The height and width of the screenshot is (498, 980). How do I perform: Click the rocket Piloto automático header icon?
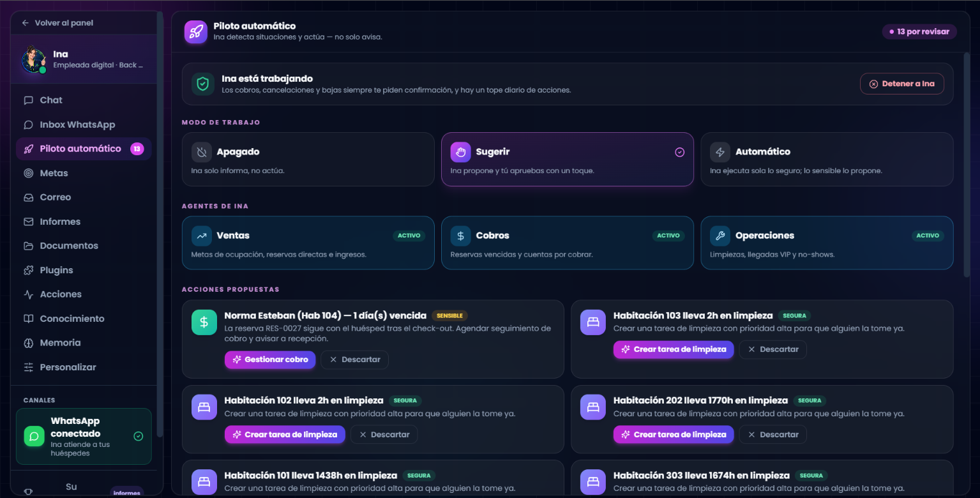click(196, 32)
